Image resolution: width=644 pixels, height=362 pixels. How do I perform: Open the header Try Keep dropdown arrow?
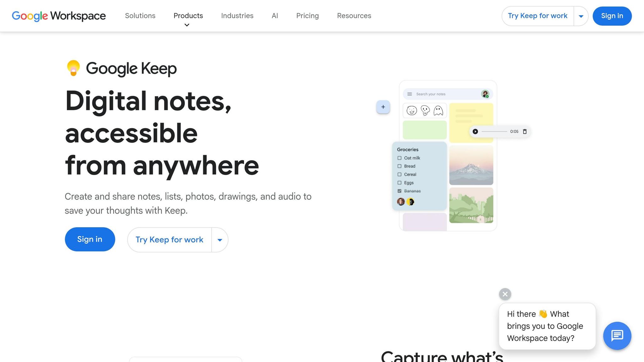[x=581, y=16]
